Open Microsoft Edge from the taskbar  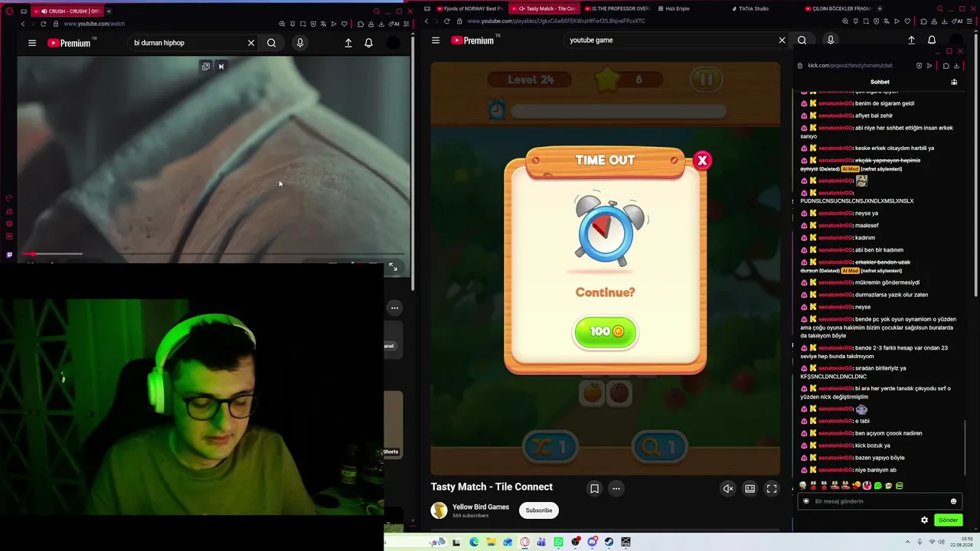(474, 542)
